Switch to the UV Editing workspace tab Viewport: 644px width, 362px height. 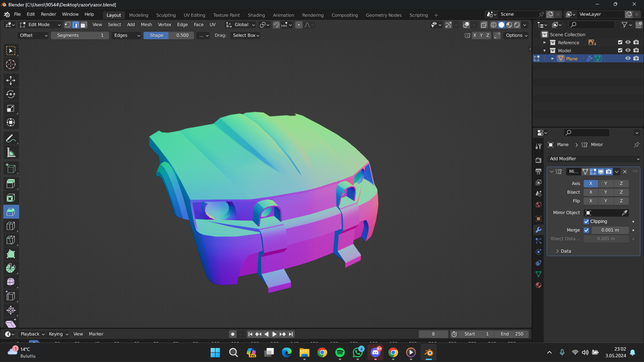(x=194, y=15)
